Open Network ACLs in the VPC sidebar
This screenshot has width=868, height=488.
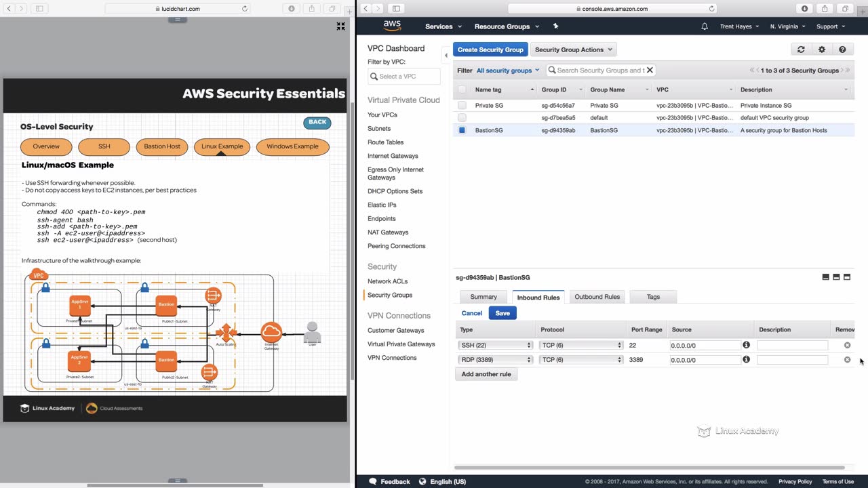pyautogui.click(x=388, y=281)
